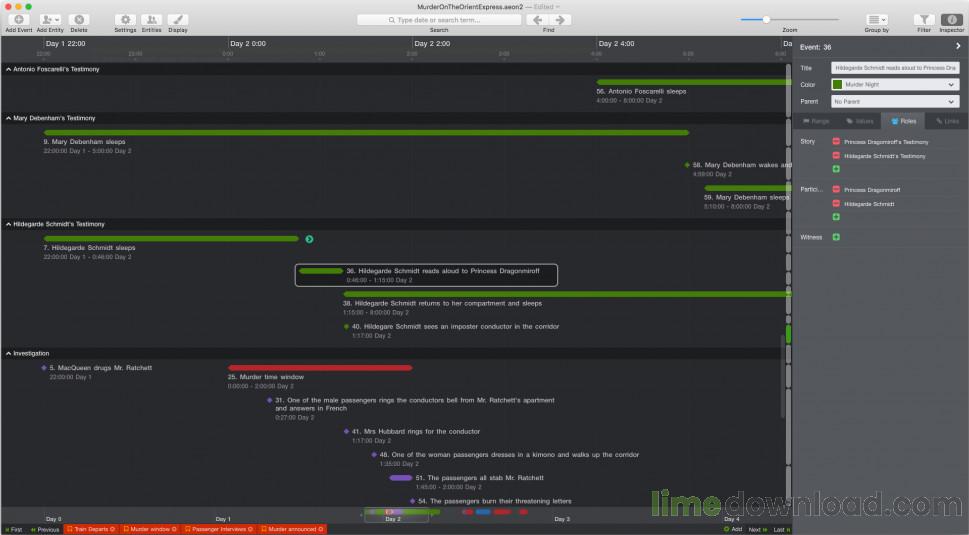The height and width of the screenshot is (535, 969).
Task: Collapse Antonio Foscarelli's Testimony group
Action: 8,69
